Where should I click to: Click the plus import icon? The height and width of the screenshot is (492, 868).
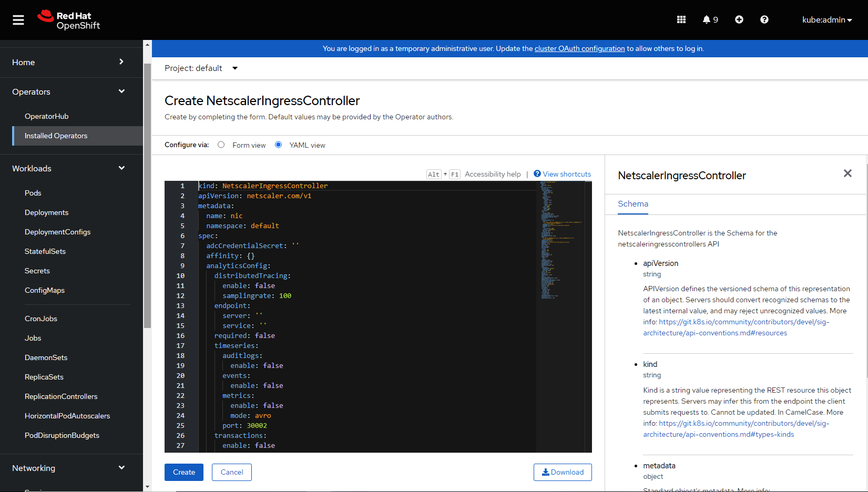[x=739, y=19]
